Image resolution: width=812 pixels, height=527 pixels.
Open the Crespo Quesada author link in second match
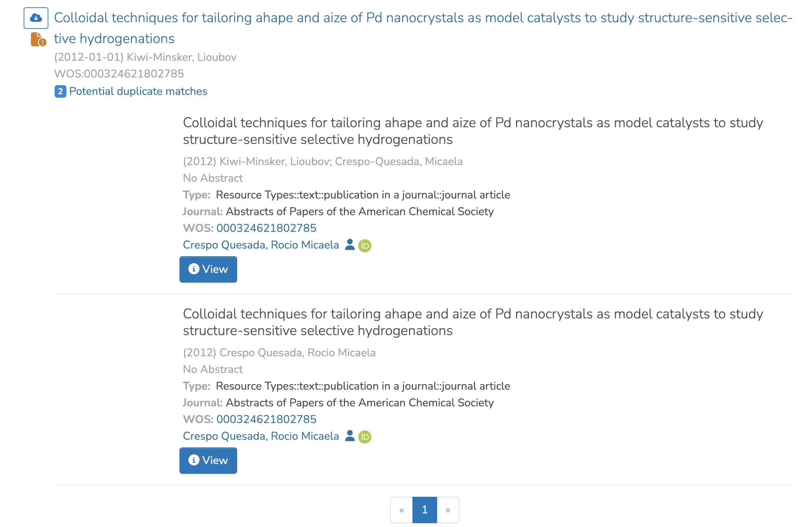[261, 436]
